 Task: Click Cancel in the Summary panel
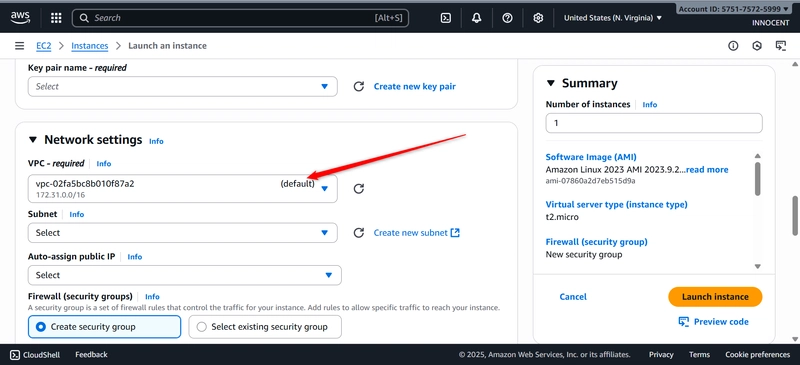point(573,297)
